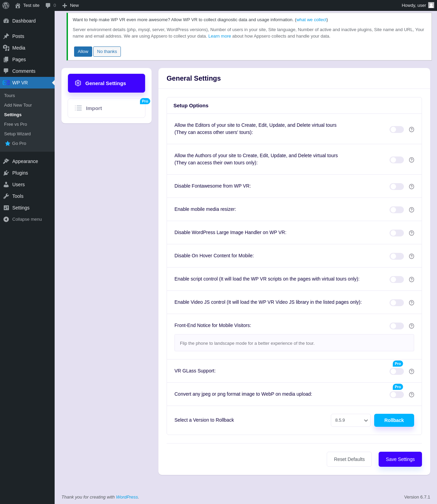Click the Comments speech bubble sidebar icon

(x=6, y=71)
